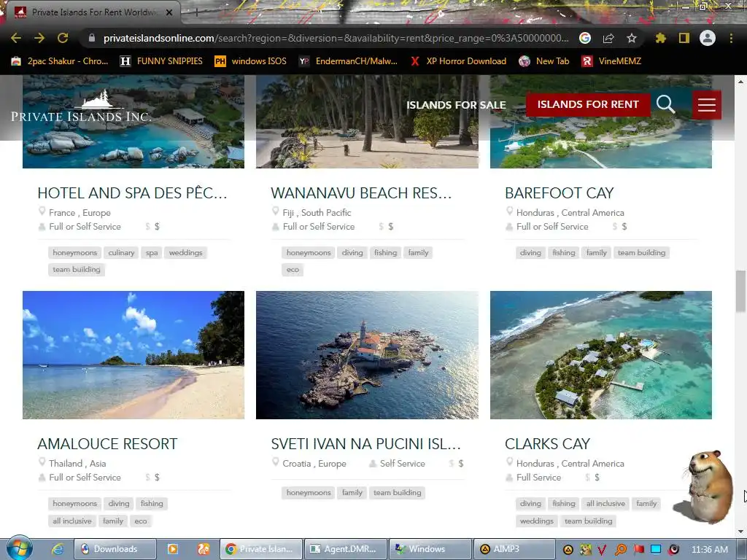Screen dimensions: 747x560
Task: Click weddings tag under Clarks Cay
Action: click(x=536, y=521)
